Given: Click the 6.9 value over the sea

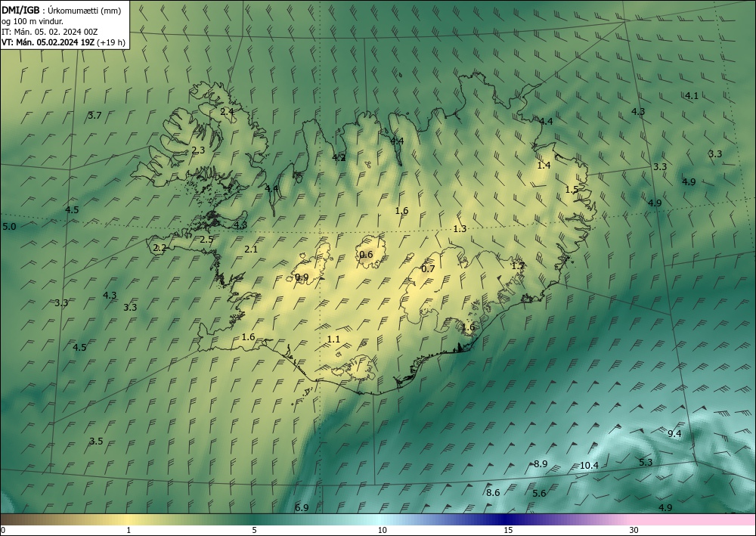Looking at the screenshot, I should 302,507.
